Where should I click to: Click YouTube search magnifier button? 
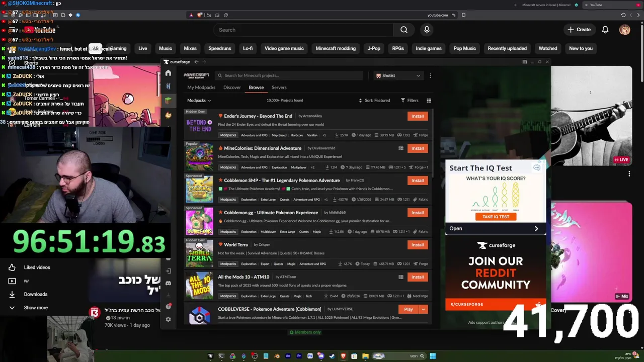404,30
